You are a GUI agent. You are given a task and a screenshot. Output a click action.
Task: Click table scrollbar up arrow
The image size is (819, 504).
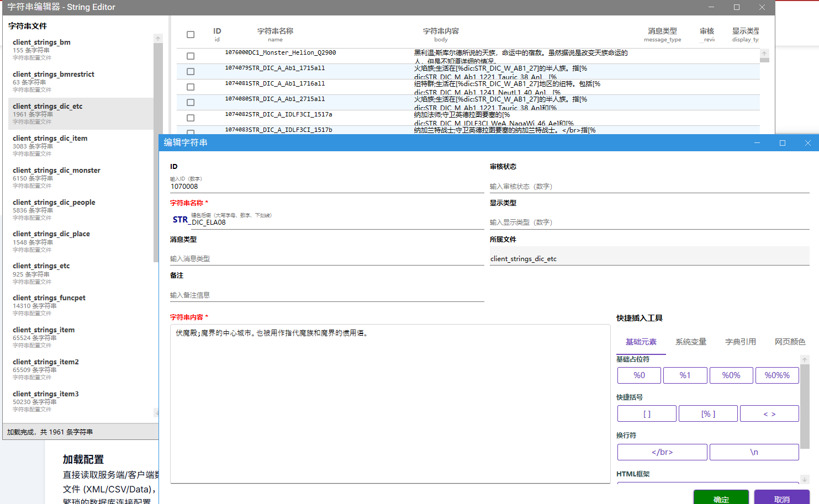pos(764,54)
